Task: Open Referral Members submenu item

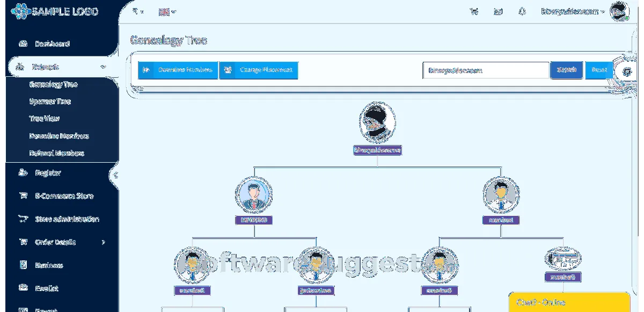Action: coord(57,153)
